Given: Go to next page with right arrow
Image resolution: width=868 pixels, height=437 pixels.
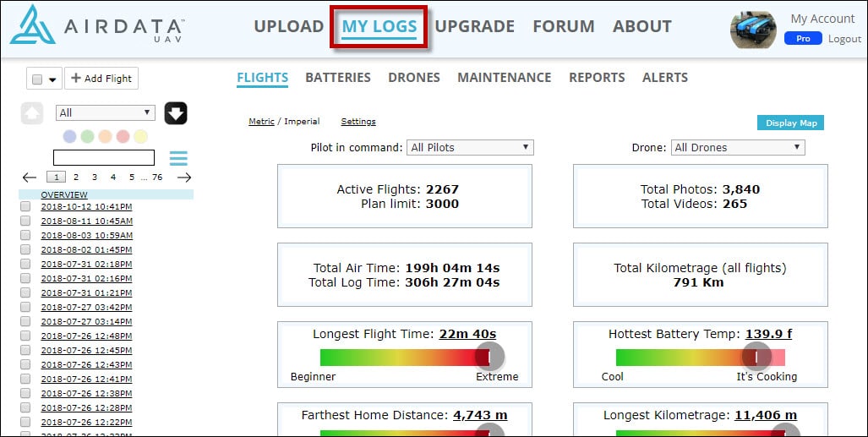Looking at the screenshot, I should (x=184, y=178).
